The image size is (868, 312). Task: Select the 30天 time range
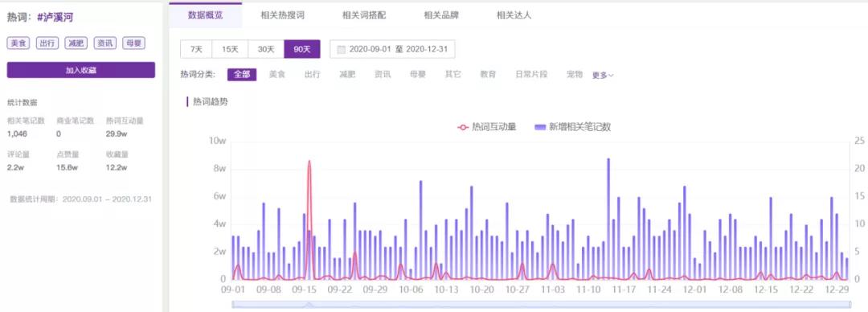pyautogui.click(x=266, y=49)
